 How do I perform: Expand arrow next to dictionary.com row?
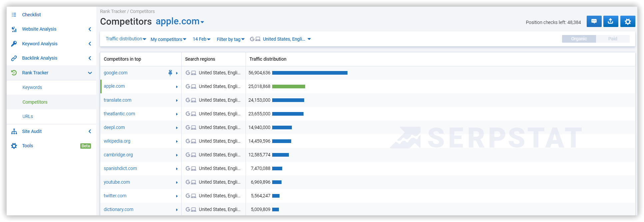177,210
